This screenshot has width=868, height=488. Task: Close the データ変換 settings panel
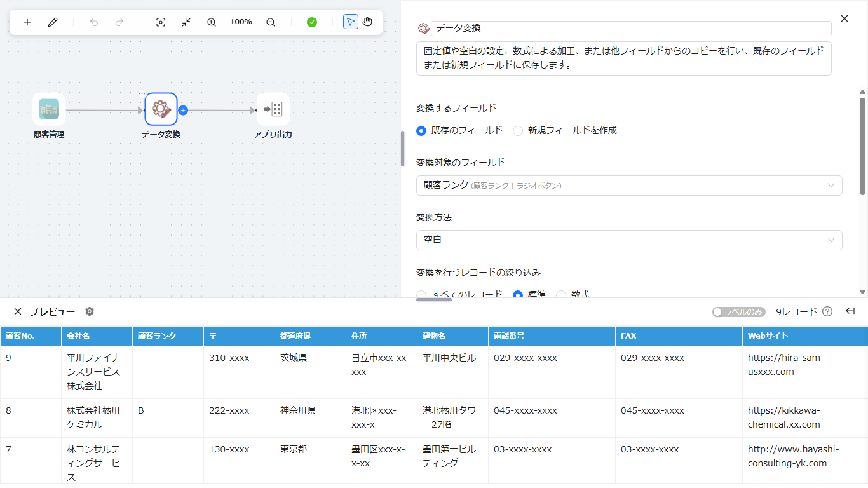coord(844,18)
